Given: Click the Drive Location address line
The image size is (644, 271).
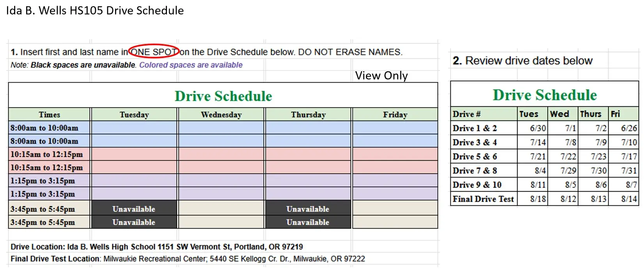Looking at the screenshot, I should click(x=156, y=246).
